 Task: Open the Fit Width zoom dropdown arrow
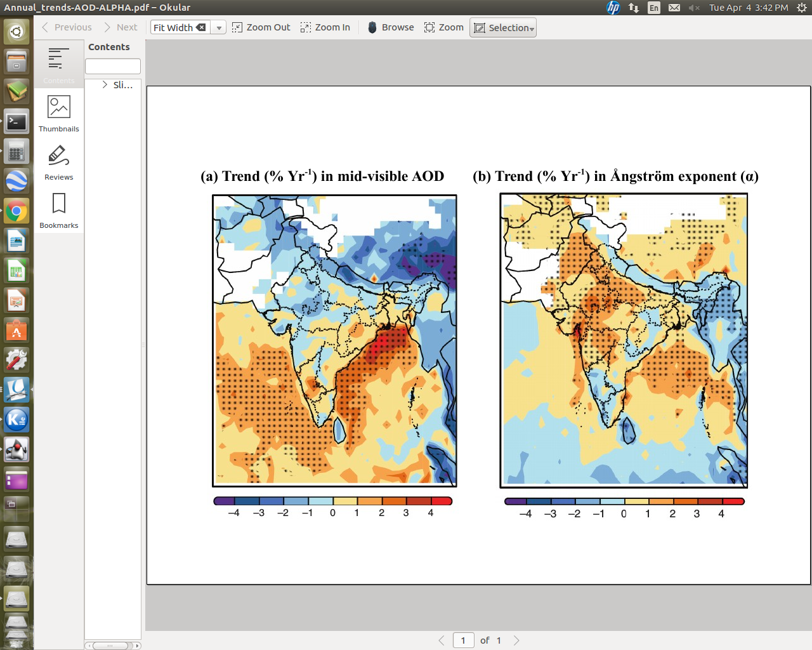[219, 28]
